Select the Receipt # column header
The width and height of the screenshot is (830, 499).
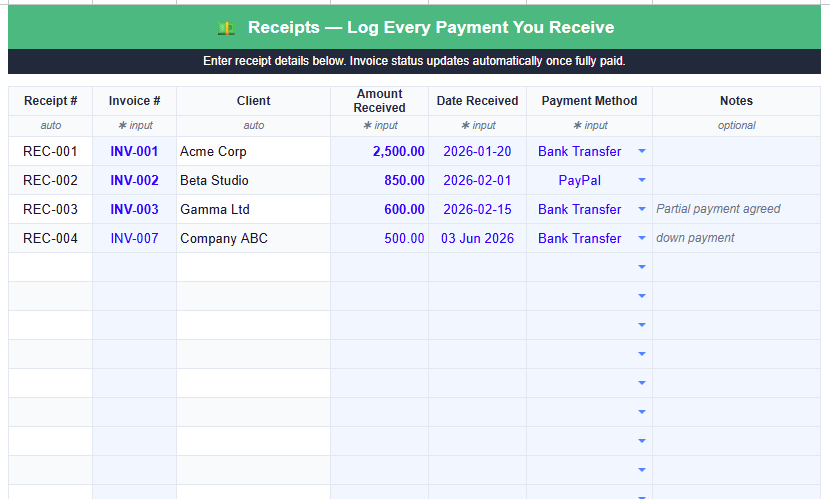(x=50, y=101)
